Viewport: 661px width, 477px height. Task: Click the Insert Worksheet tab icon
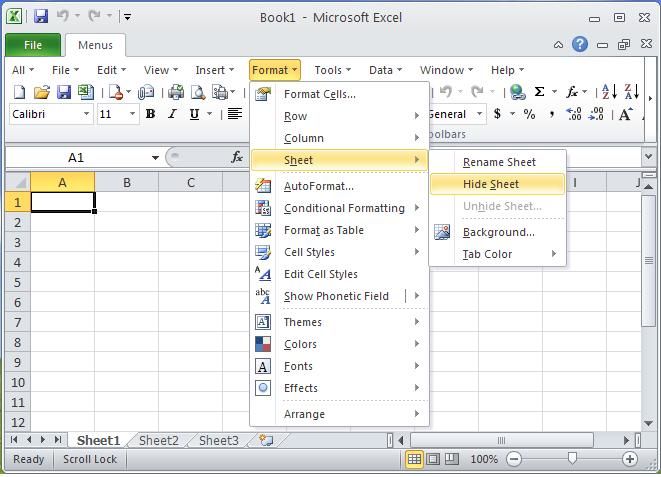[x=266, y=440]
